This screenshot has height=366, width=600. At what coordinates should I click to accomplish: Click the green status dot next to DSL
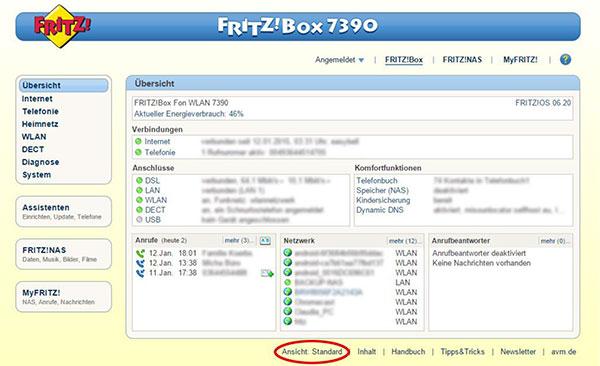[x=139, y=180]
